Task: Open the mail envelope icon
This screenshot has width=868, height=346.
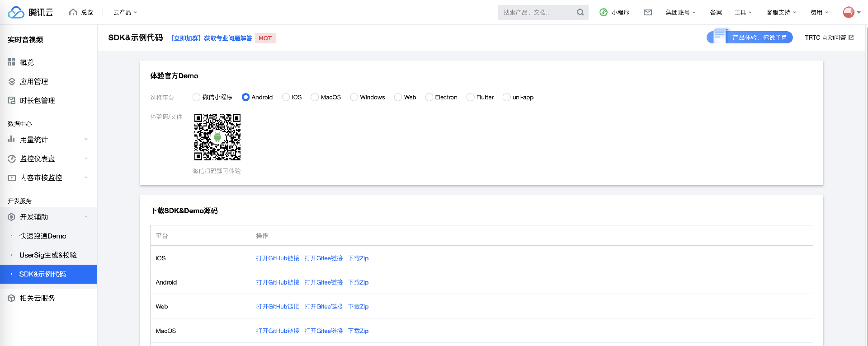Action: tap(647, 12)
